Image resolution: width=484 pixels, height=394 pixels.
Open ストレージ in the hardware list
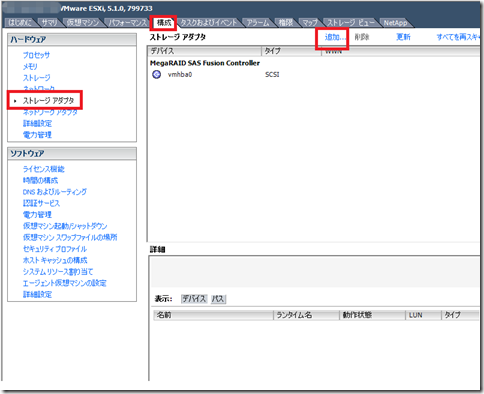point(36,78)
